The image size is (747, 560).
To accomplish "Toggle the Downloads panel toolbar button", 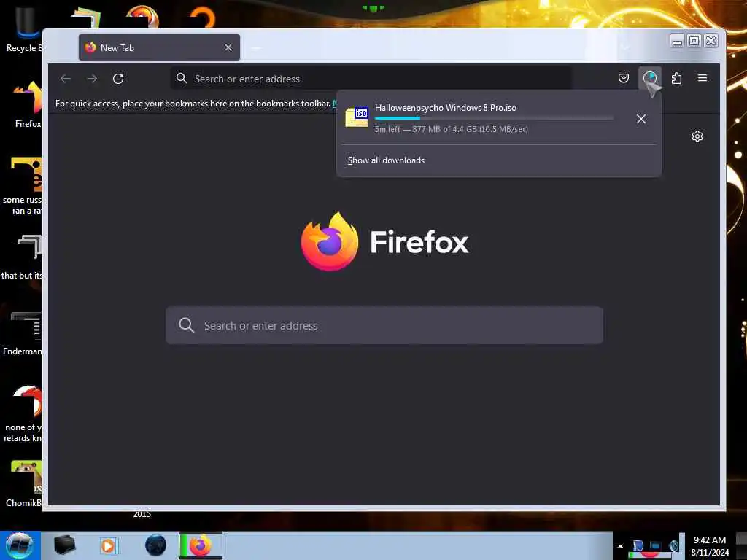I will (x=650, y=78).
